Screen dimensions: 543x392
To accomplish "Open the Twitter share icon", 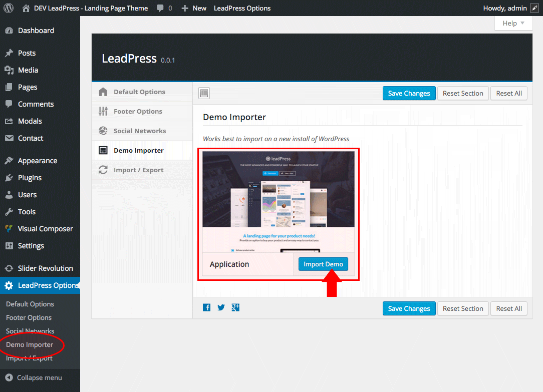I will [221, 307].
